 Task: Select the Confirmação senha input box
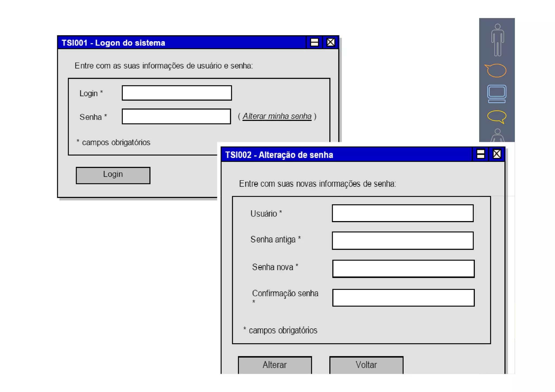(x=403, y=297)
